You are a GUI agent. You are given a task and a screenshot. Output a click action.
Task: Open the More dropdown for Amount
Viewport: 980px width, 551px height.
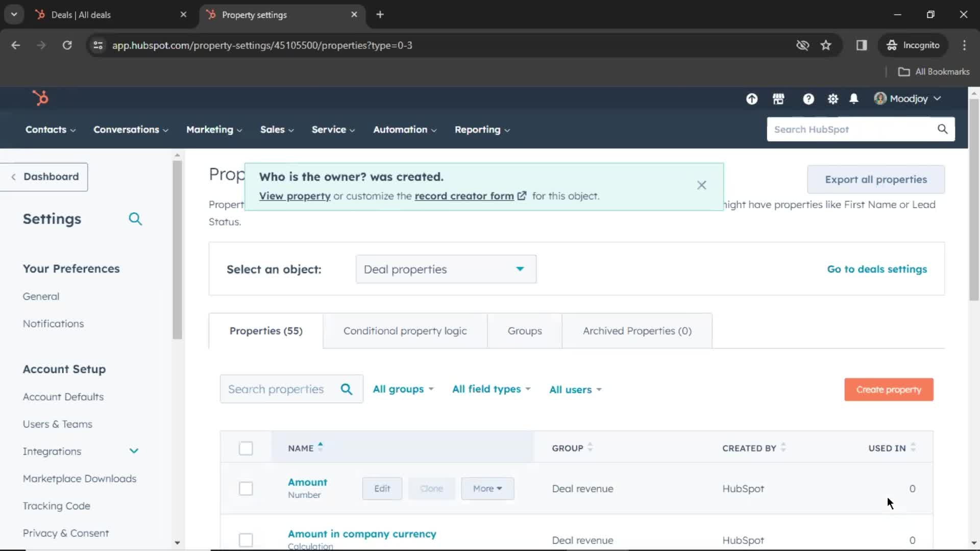[487, 488]
